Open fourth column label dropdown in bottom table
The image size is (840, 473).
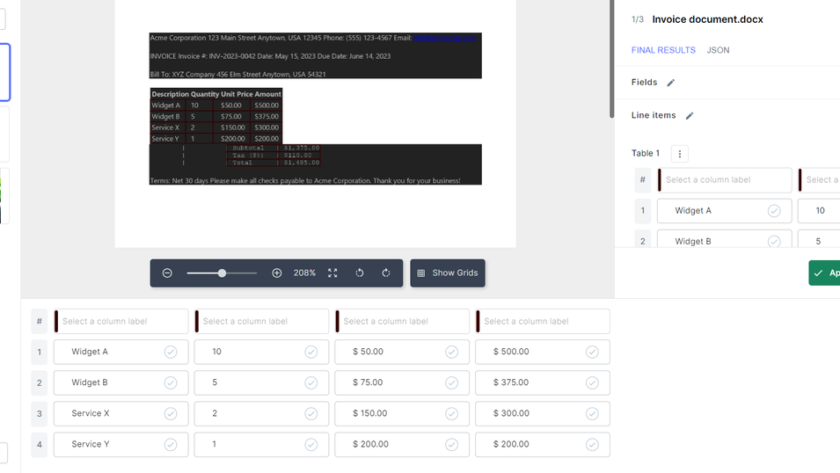(544, 322)
